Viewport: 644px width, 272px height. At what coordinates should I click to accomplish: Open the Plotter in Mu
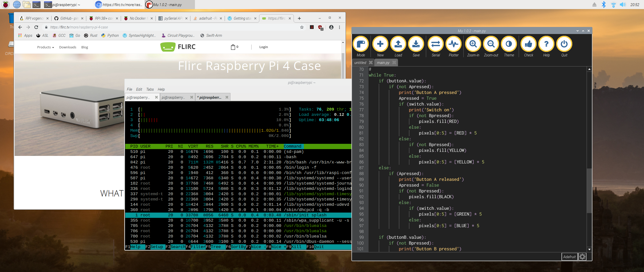[454, 47]
